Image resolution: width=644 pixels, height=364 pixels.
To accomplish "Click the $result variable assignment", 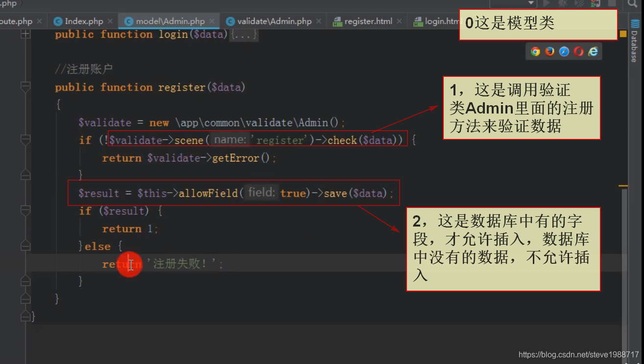I will tap(98, 193).
